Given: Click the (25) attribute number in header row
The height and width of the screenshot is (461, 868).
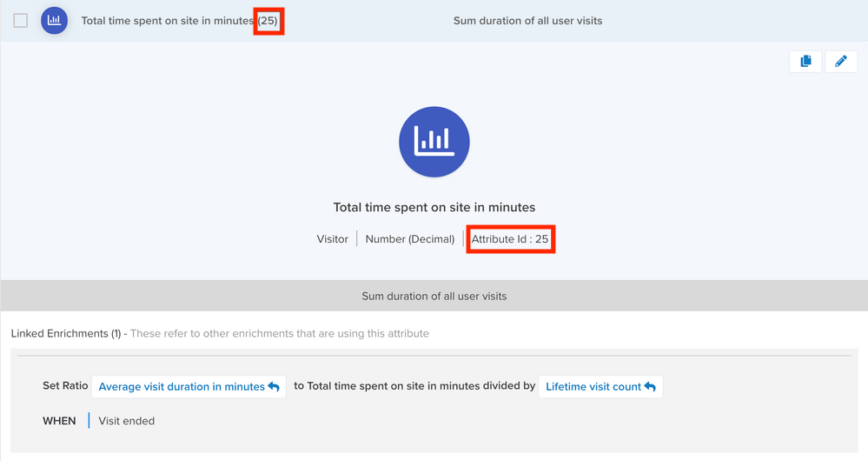Looking at the screenshot, I should (x=268, y=20).
